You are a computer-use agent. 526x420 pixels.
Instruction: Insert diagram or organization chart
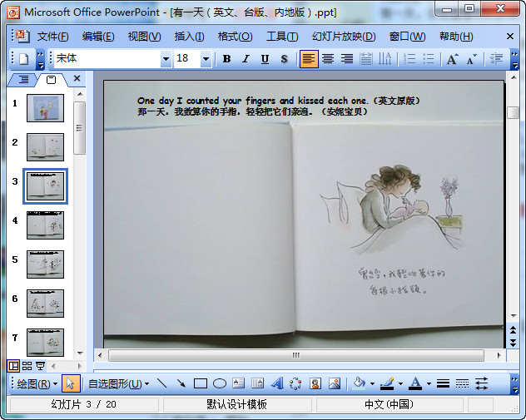(x=296, y=383)
